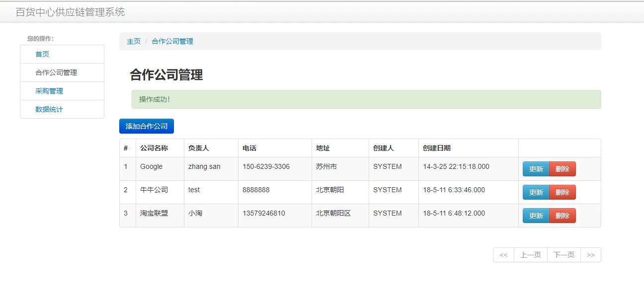644x298 pixels.
Task: Click the phone number 8888888
Action: pos(256,190)
